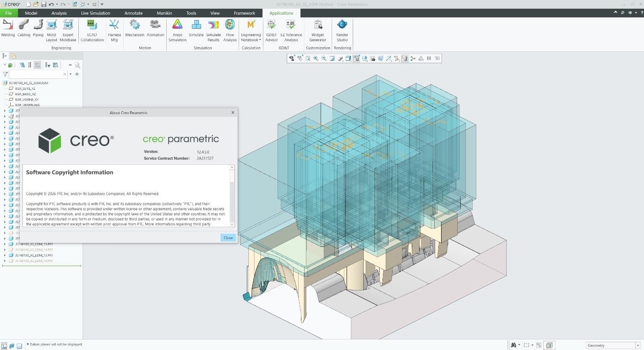Viewport: 644px width, 350px height.
Task: Show more tree toolbar commands chevron
Action: tap(70, 65)
